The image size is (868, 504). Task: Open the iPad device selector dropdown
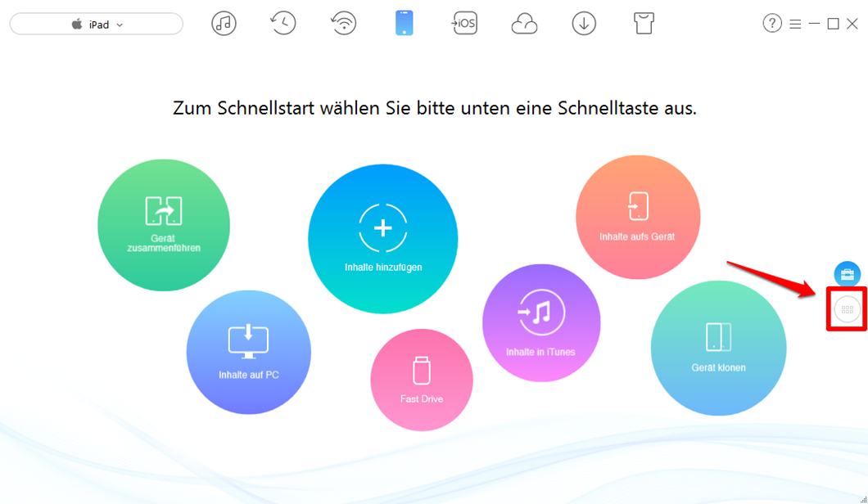(97, 25)
